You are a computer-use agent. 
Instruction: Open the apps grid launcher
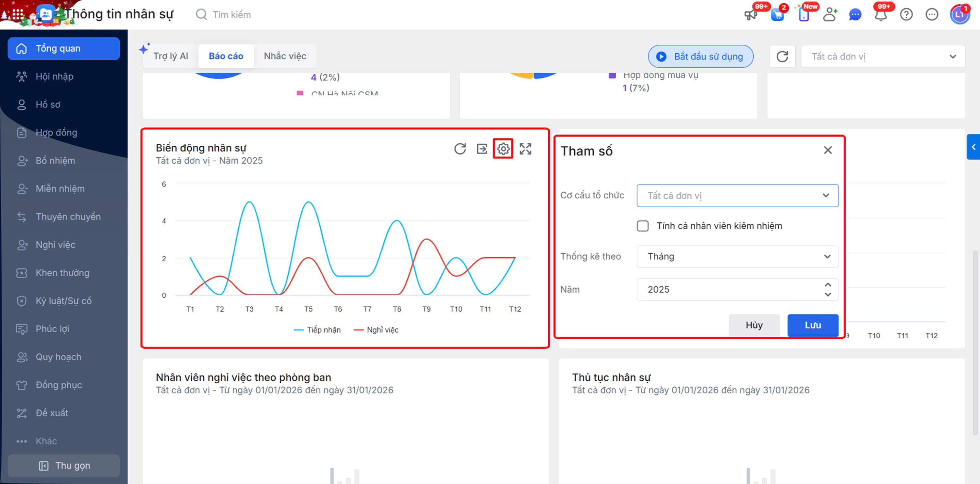point(18,14)
